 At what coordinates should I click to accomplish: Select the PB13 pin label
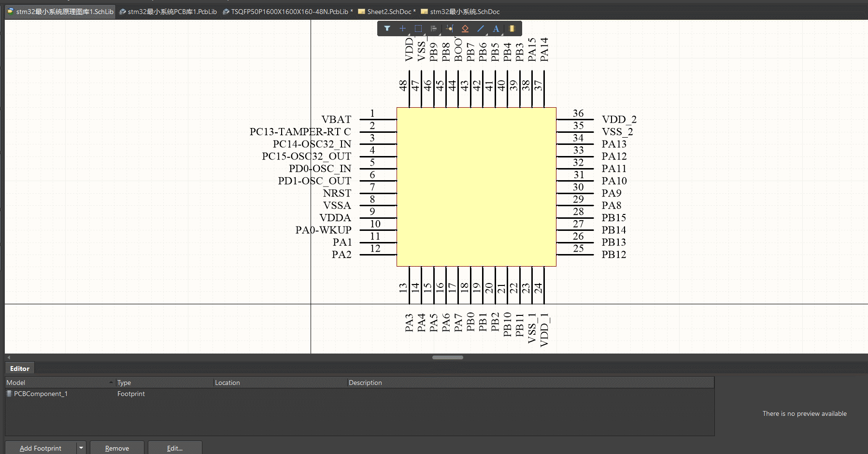coord(613,242)
